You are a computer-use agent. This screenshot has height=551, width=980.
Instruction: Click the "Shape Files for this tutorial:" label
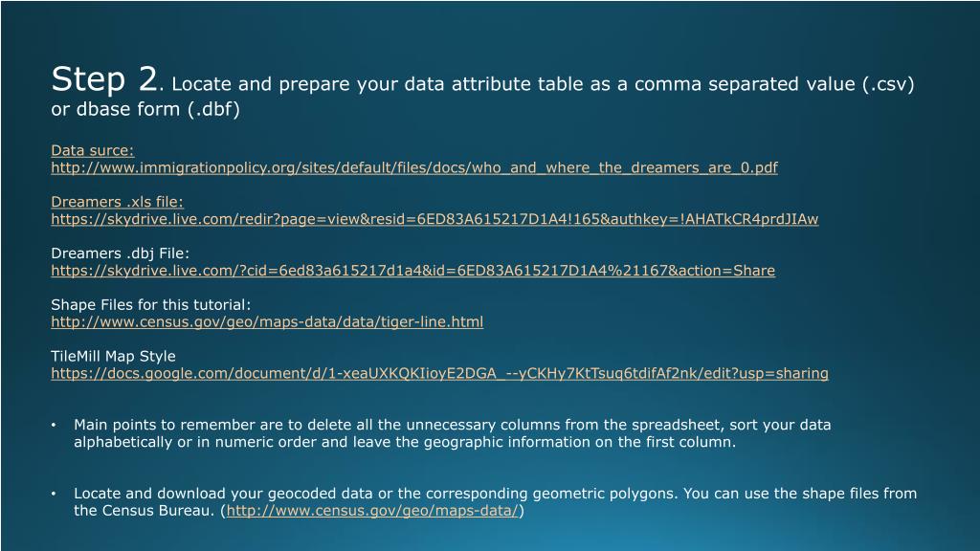pyautogui.click(x=150, y=305)
